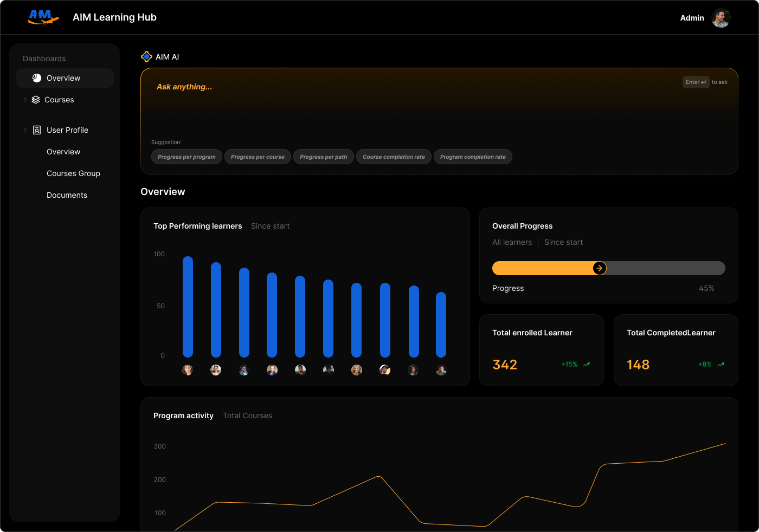The width and height of the screenshot is (759, 532).
Task: Open User Profile in the sidebar
Action: (x=67, y=130)
